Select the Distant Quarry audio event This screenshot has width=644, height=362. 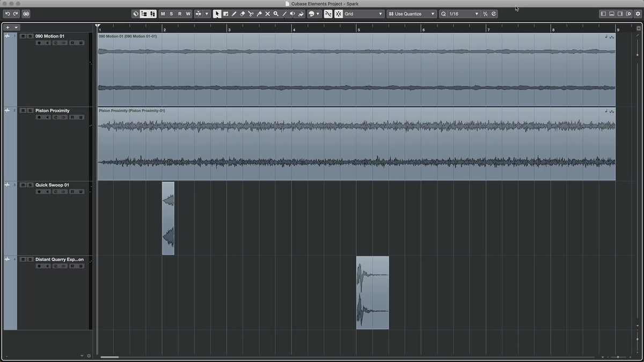372,292
